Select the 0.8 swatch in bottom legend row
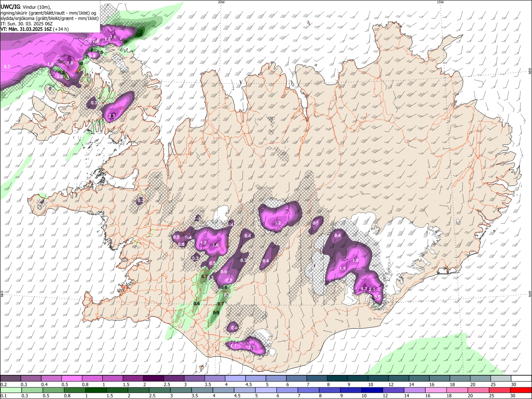The height and width of the screenshot is (399, 532). click(x=74, y=390)
